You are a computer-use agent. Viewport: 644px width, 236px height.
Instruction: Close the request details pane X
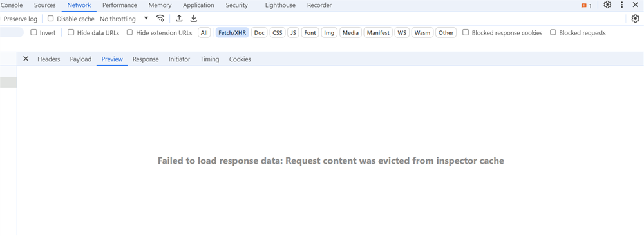[26, 59]
